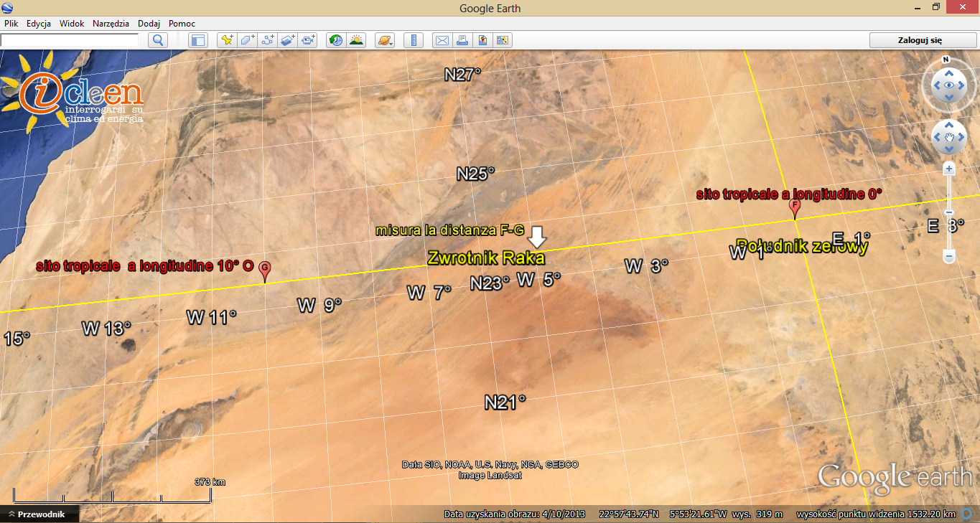Viewport: 980px width, 523px height.
Task: Add an image overlay from the toolbar
Action: coord(288,40)
